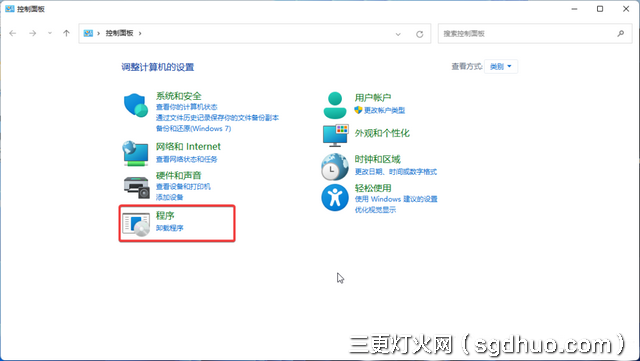Close the Control Panel window
640x361 pixels.
point(626,9)
